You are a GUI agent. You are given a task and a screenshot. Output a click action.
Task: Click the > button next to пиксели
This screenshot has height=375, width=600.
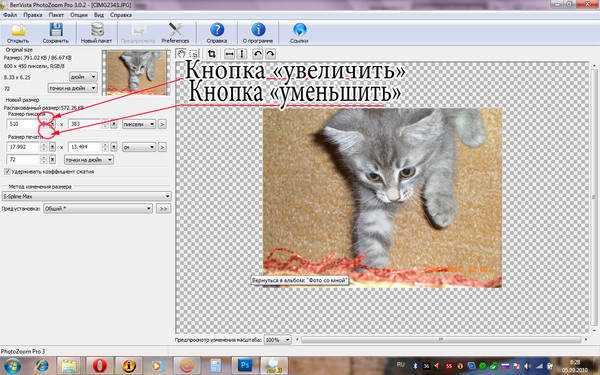pos(162,124)
